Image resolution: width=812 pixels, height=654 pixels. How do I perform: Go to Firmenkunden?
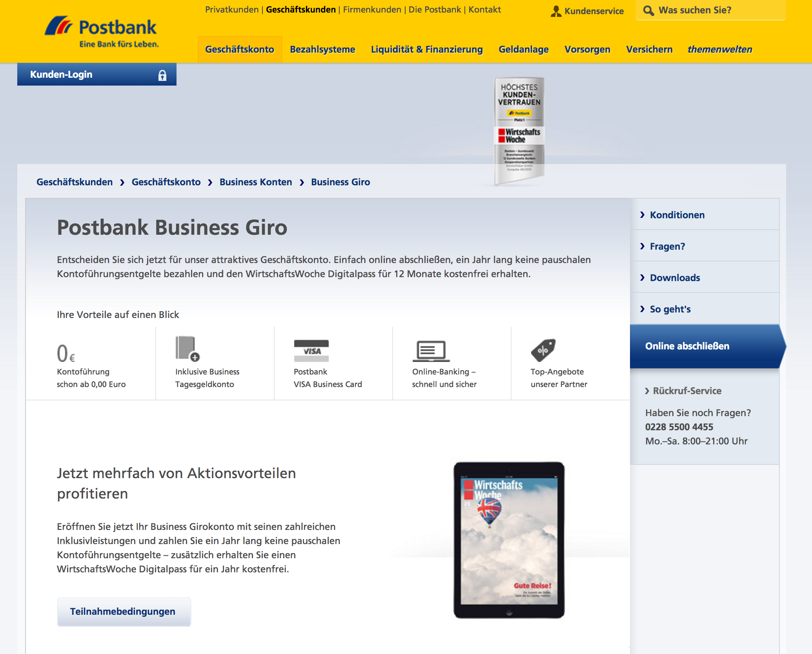click(x=372, y=9)
